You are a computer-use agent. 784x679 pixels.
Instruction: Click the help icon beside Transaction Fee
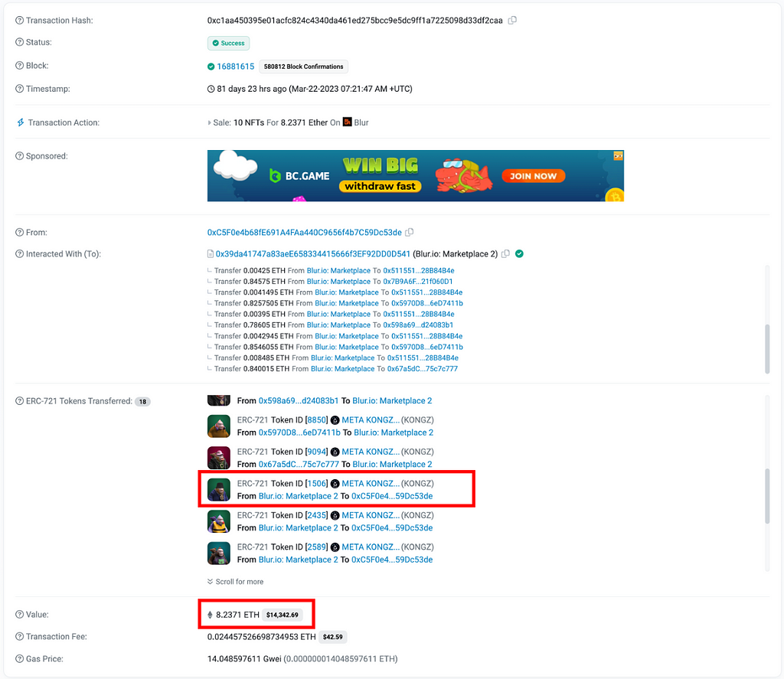[19, 636]
